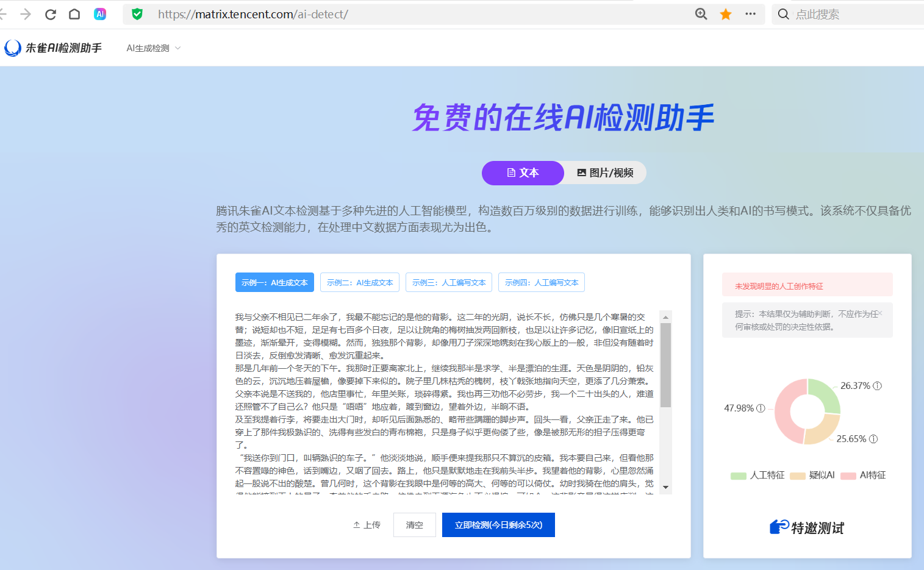The width and height of the screenshot is (924, 570).
Task: Click info icon next to 47.98%
Action: coord(761,408)
